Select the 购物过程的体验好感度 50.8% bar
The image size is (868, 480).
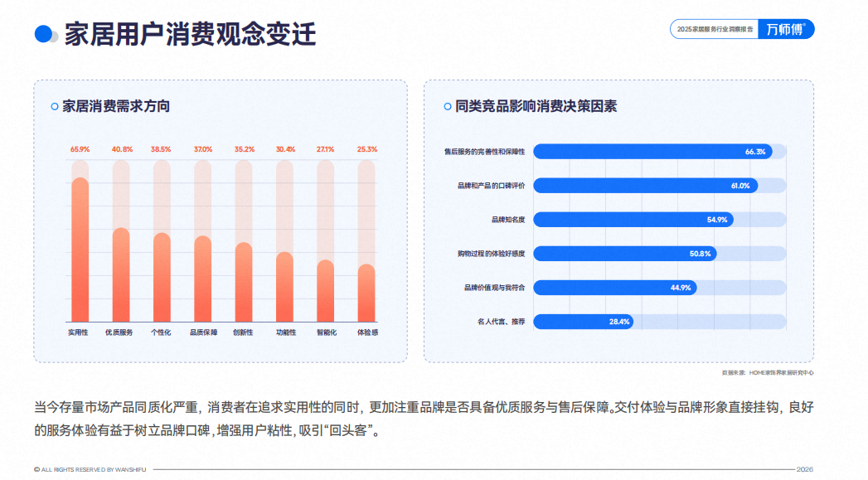tap(625, 254)
